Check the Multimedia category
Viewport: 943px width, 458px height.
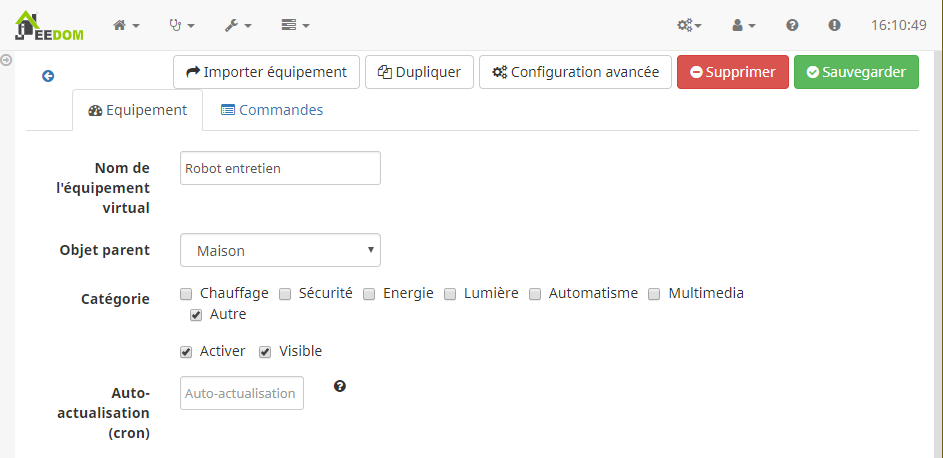click(654, 294)
